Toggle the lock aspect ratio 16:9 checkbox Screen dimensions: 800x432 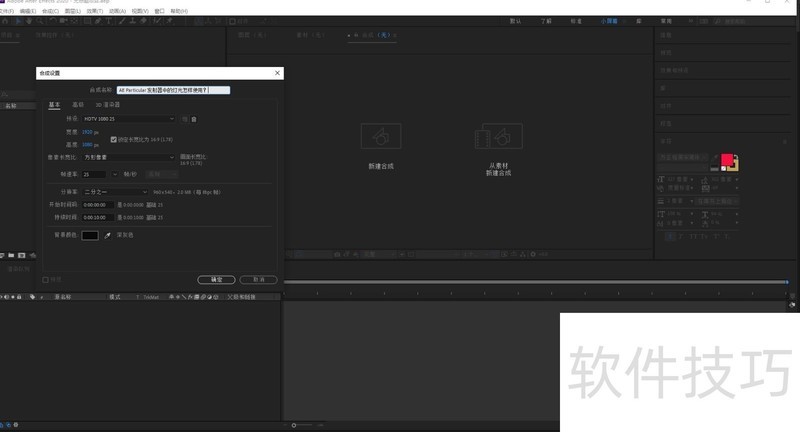point(114,139)
